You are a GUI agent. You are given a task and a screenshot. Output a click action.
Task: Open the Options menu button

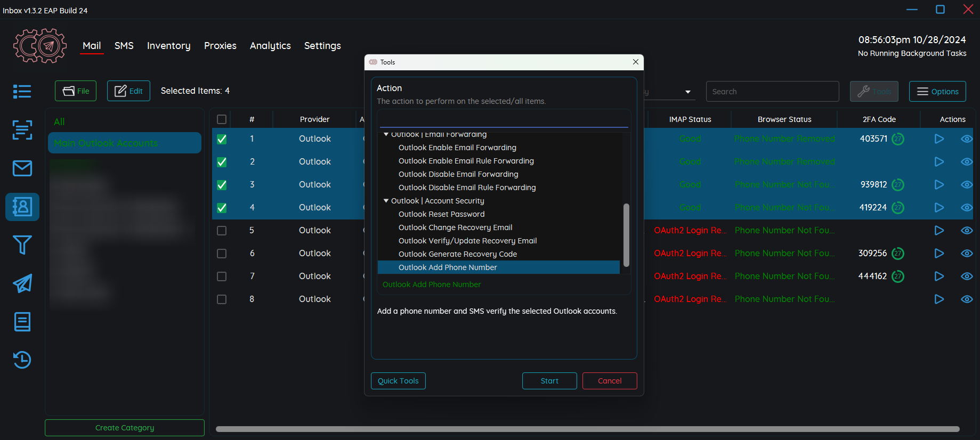tap(937, 92)
